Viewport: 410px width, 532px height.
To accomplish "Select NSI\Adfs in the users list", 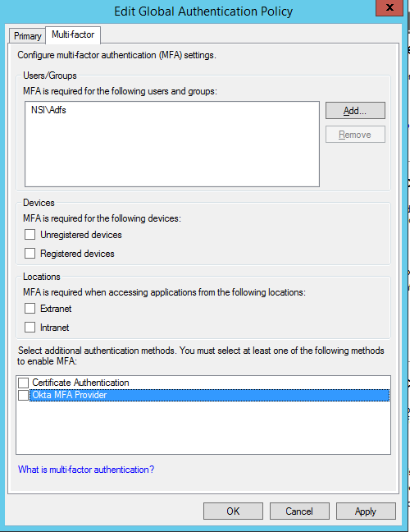I will click(x=48, y=110).
